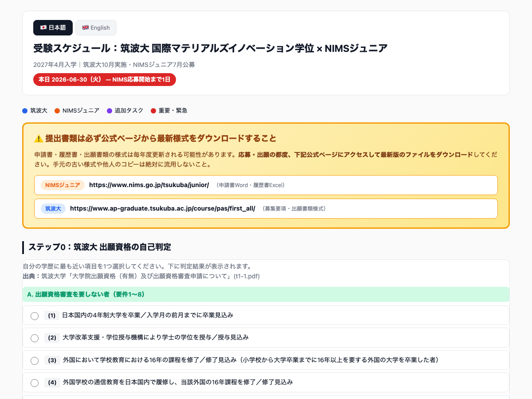Click UK flag icon on English button
This screenshot has width=532, height=399.
[86, 27]
